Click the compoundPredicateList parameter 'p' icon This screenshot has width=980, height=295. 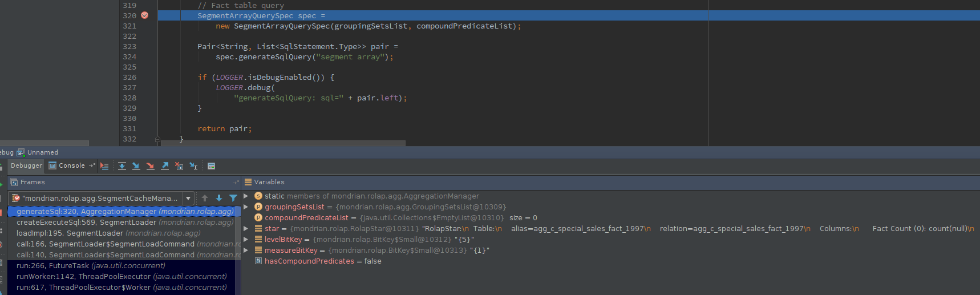[258, 217]
